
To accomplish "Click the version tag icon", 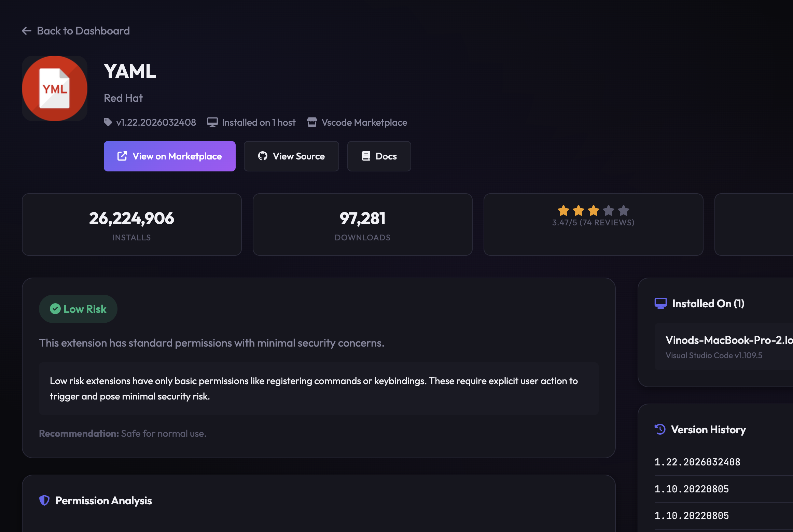I will (x=108, y=122).
